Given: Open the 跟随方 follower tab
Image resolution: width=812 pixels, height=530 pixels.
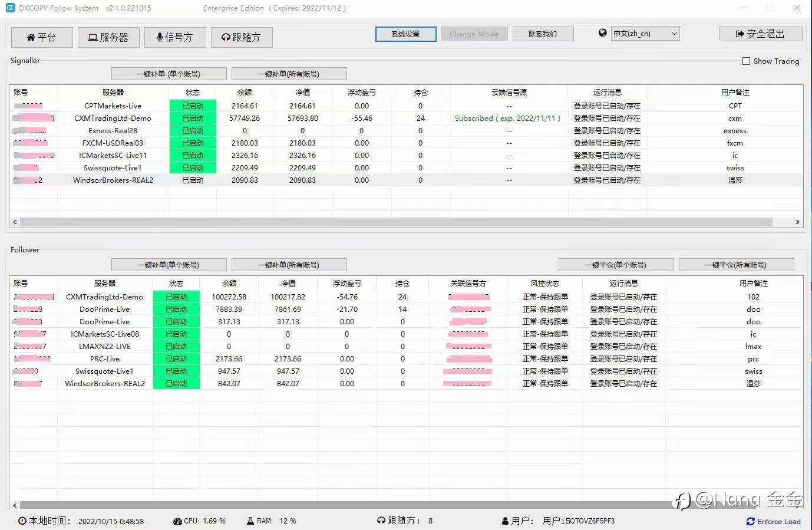Looking at the screenshot, I should 242,37.
